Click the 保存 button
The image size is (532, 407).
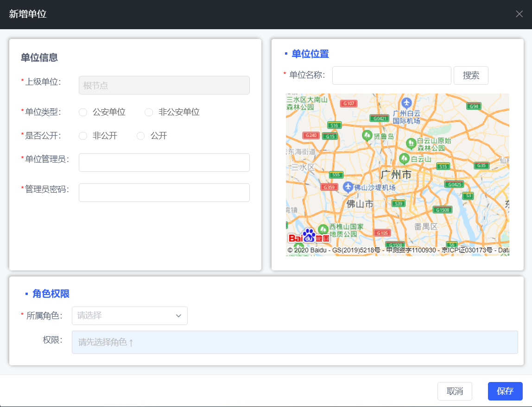(505, 391)
